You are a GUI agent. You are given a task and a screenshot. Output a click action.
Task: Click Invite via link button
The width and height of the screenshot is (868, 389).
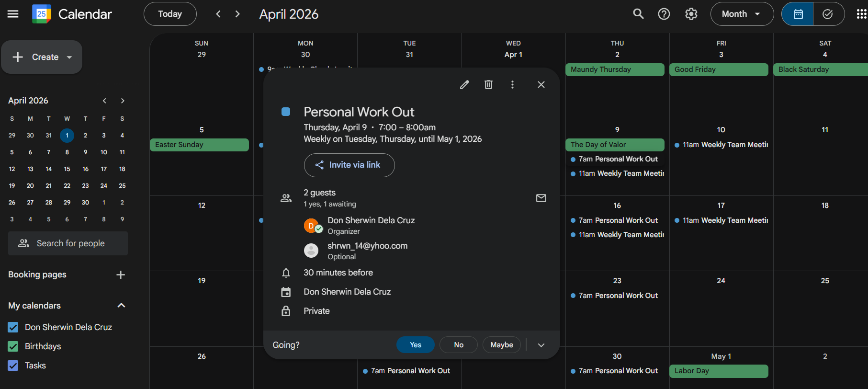click(x=349, y=165)
